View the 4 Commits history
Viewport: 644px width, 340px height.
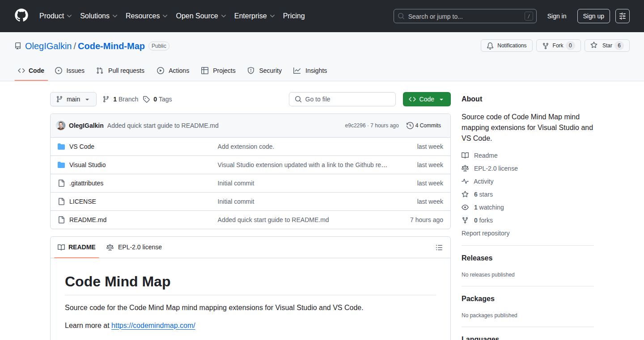pos(424,126)
